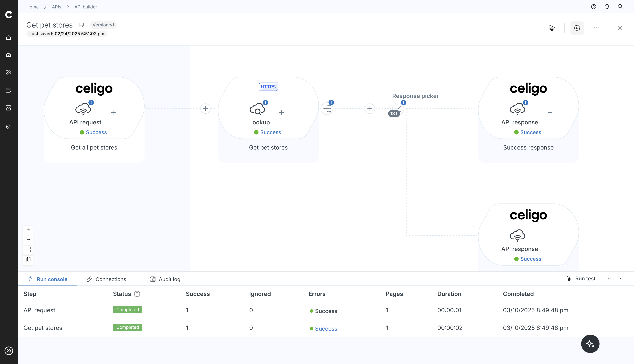
Task: Open the Home icon in sidebar
Action: coord(8,37)
